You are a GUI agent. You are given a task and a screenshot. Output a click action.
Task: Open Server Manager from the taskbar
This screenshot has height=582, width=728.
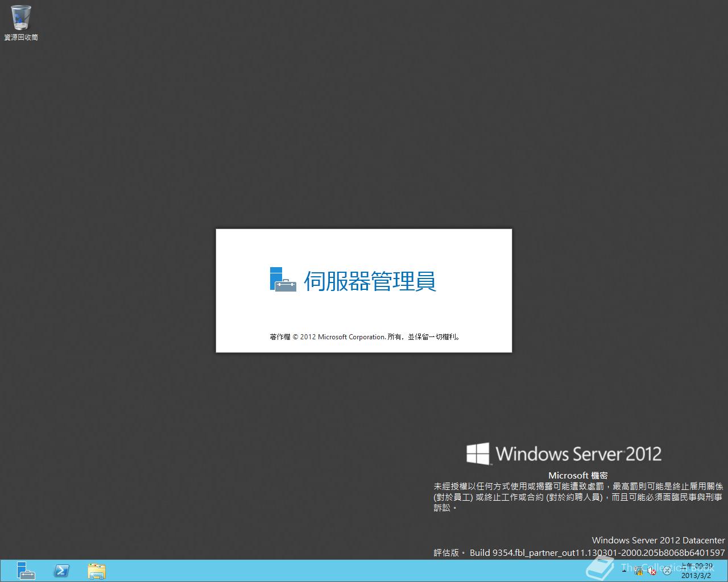click(26, 571)
